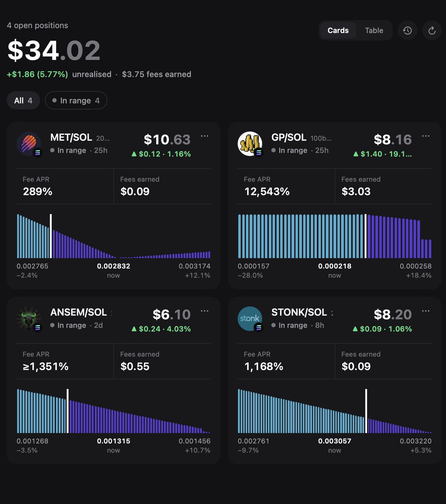Image resolution: width=446 pixels, height=504 pixels.
Task: Click the white current-price marker in STONK/SOL chart
Action: coord(366,411)
